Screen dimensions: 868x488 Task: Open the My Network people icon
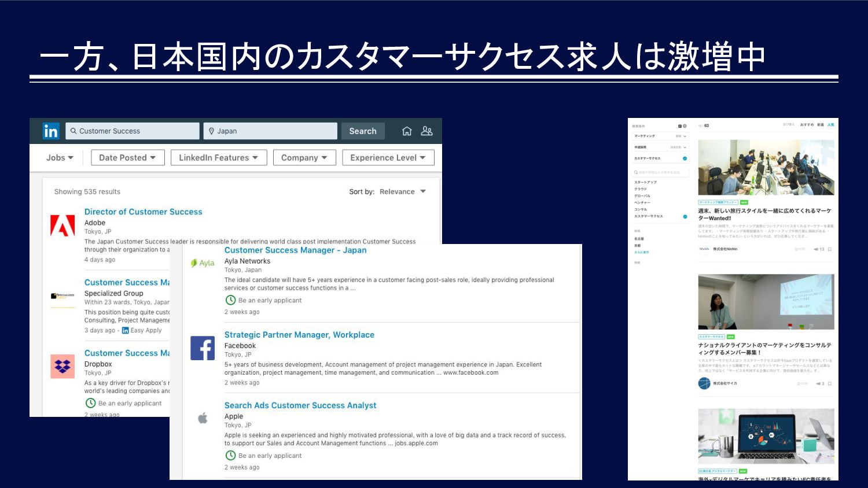pyautogui.click(x=426, y=131)
